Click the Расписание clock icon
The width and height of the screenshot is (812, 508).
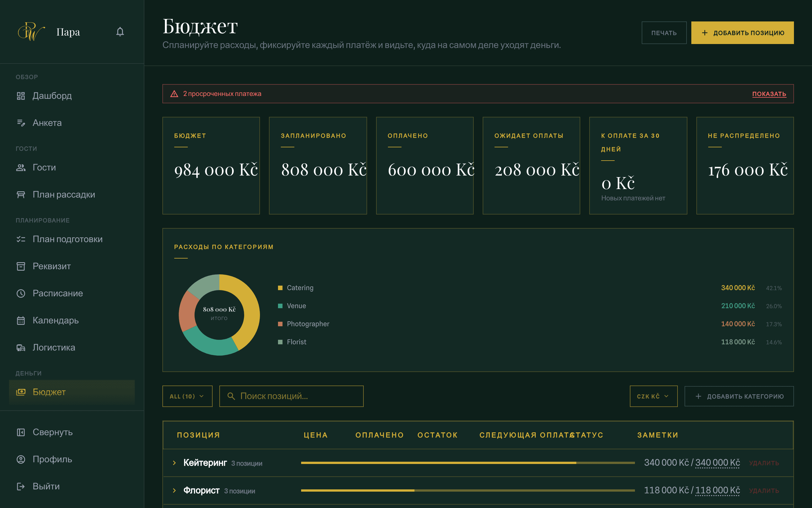(21, 293)
